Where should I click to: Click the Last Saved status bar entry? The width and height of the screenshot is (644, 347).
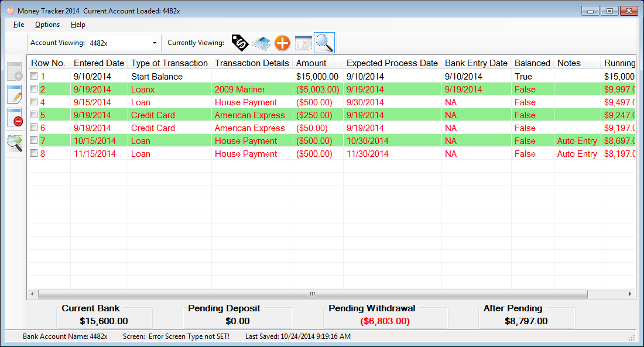[x=298, y=336]
